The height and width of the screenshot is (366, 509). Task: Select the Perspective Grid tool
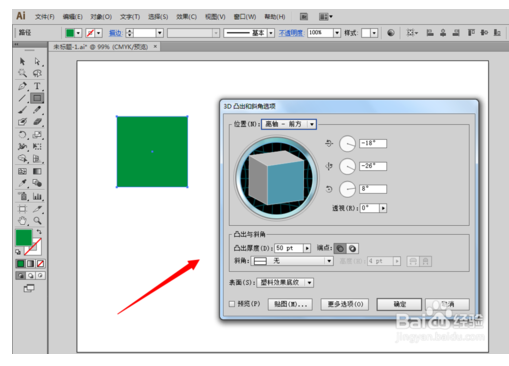click(x=37, y=159)
